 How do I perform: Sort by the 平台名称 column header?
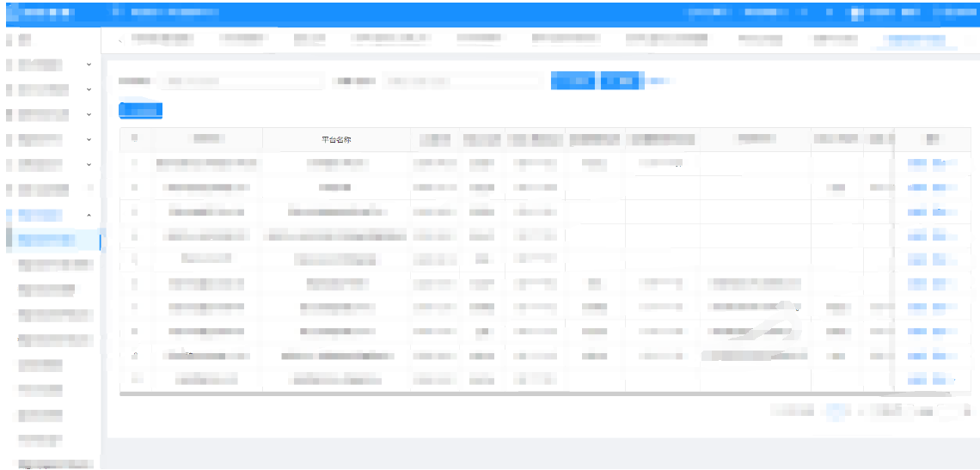tap(336, 139)
